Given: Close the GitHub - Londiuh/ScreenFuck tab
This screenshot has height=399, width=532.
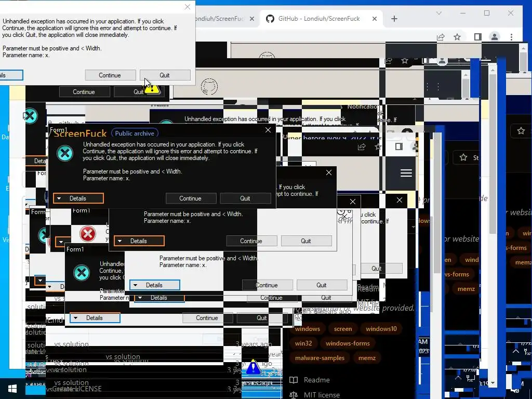Looking at the screenshot, I should pyautogui.click(x=375, y=19).
